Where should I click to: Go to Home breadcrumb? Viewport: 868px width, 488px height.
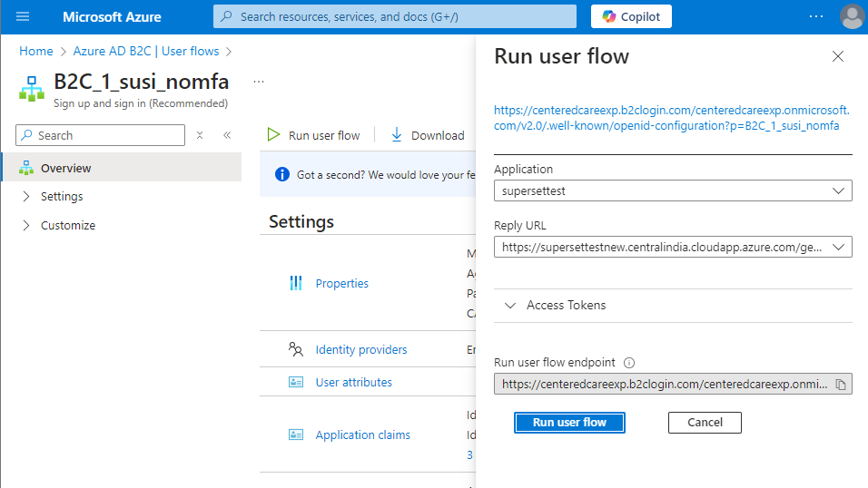pos(36,51)
